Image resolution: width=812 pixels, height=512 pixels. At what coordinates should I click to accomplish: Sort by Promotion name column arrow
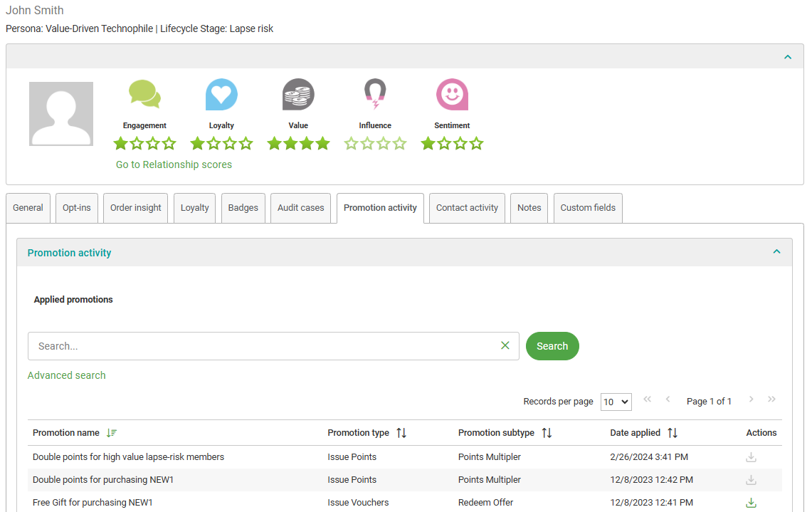coord(111,433)
